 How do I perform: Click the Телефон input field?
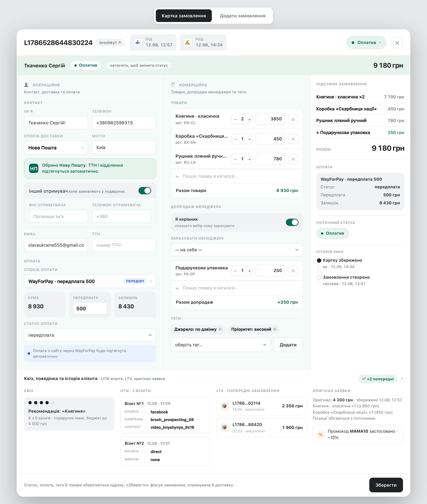tap(124, 123)
